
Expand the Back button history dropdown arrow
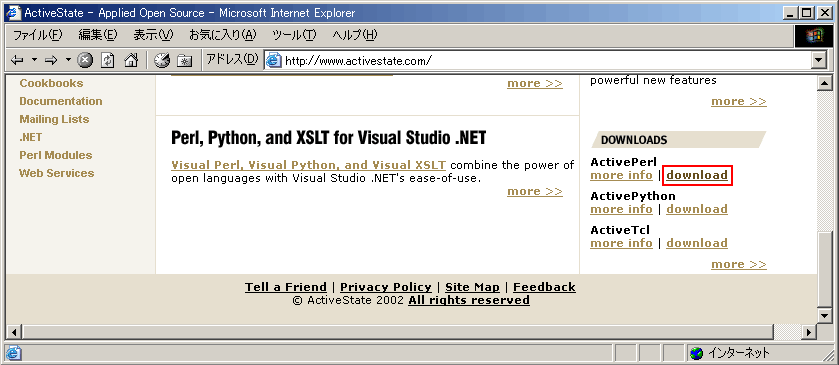[x=34, y=60]
